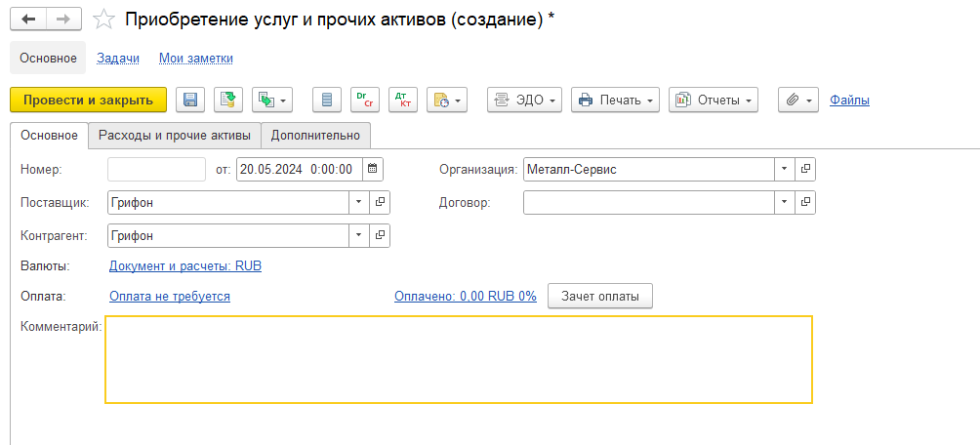Expand the Договор dropdown list
Viewport: 980px width, 445px height.
pos(784,202)
